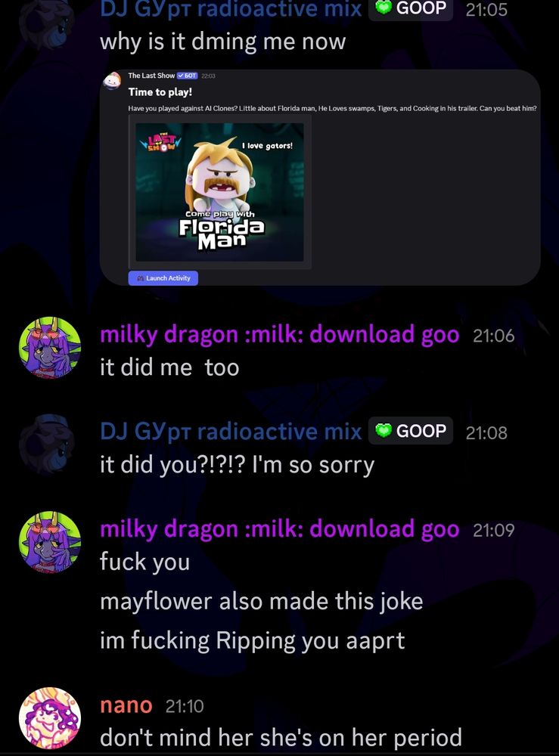
Task: Click the GOOP tag badge at 21:05
Action: coord(411,8)
